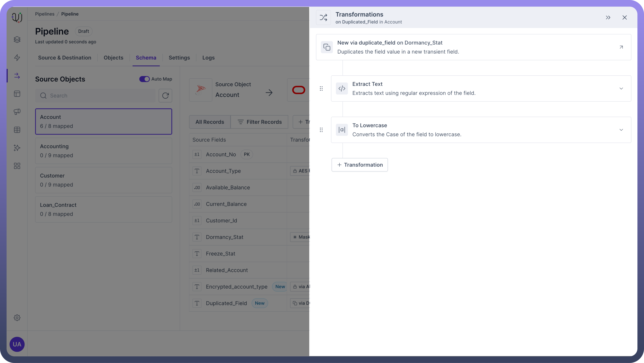
Task: Click refresh icon next to search
Action: point(165,96)
